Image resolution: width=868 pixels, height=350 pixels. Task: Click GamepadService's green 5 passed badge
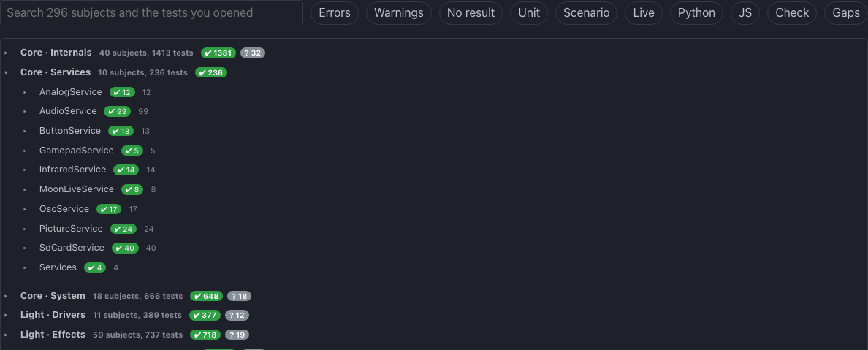(132, 151)
